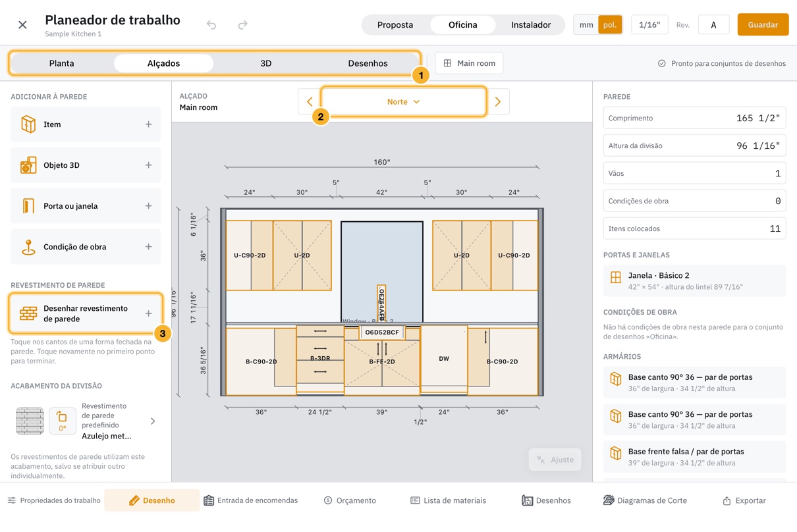Select the Oficina view

point(463,25)
